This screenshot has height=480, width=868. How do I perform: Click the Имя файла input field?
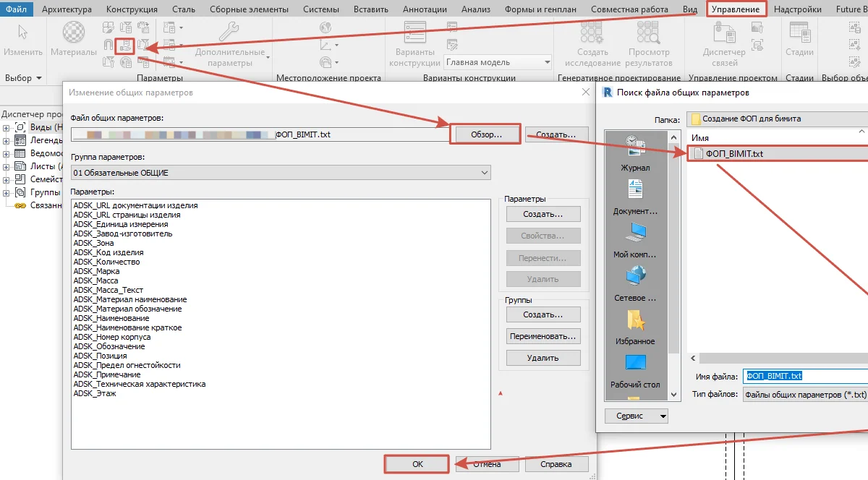click(x=805, y=376)
